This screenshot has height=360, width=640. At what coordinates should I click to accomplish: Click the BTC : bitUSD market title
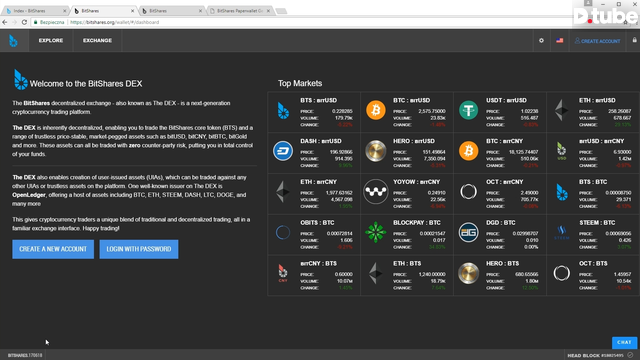coord(411,100)
